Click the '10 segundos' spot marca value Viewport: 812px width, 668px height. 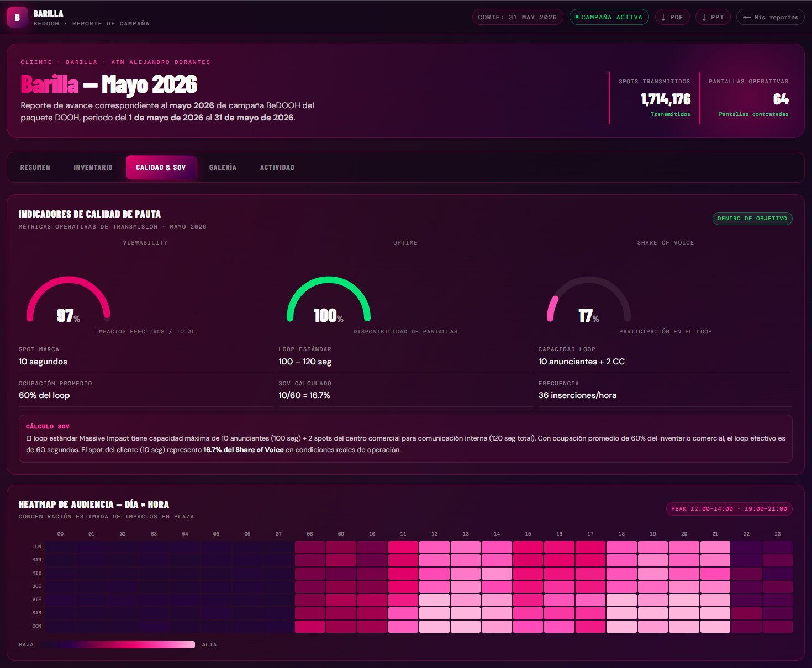pyautogui.click(x=43, y=362)
